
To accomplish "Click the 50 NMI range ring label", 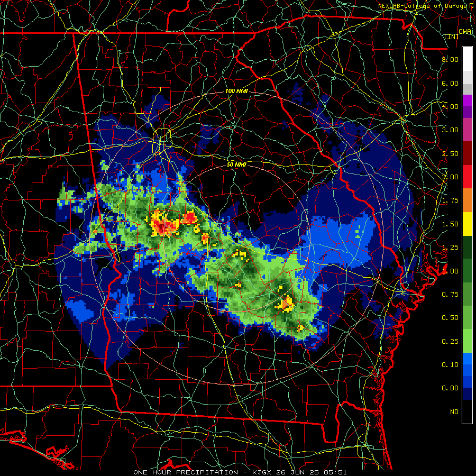I will tap(236, 164).
